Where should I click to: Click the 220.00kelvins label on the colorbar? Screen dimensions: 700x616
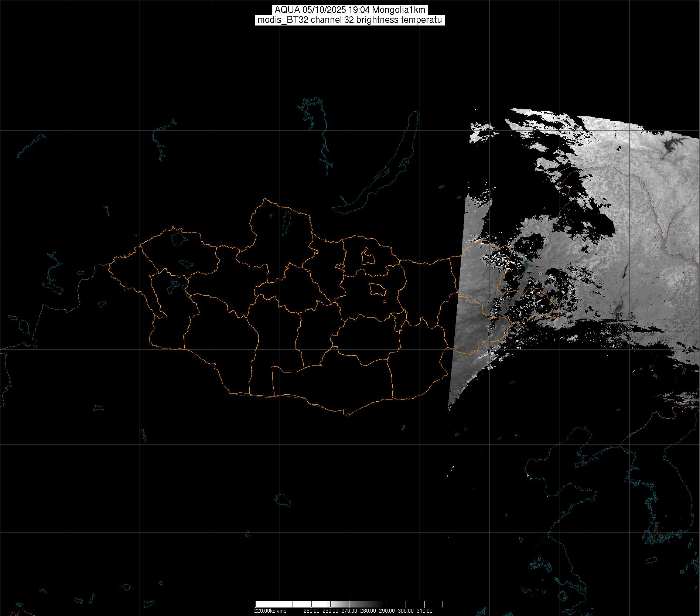click(x=270, y=611)
